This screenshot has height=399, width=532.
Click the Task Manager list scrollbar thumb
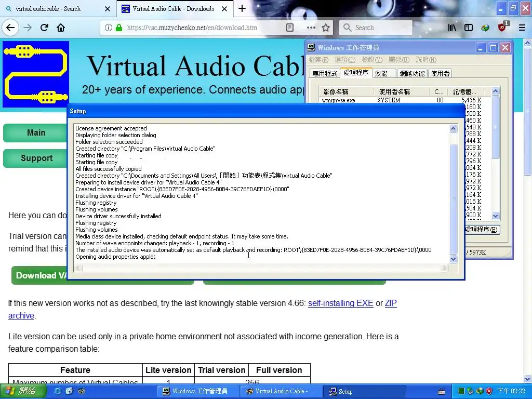pyautogui.click(x=495, y=128)
